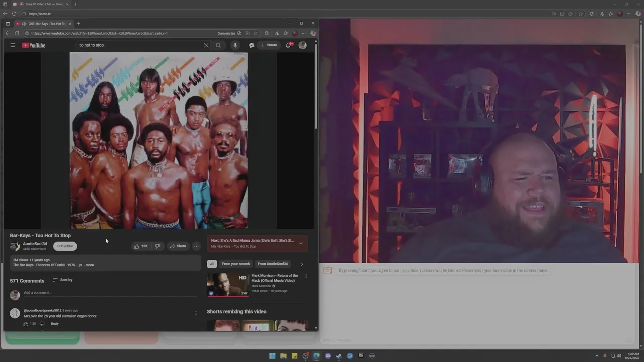The height and width of the screenshot is (362, 644).
Task: Select the All filter chip
Action: (212, 264)
